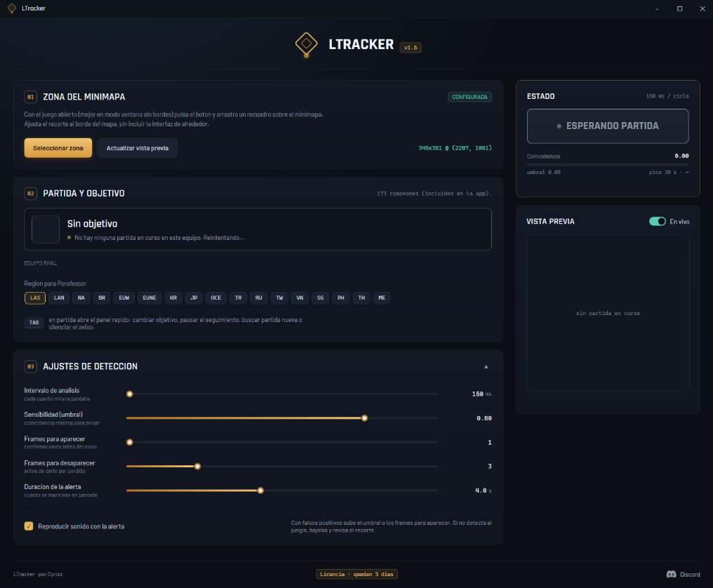Click the TAB key badge

tap(34, 323)
